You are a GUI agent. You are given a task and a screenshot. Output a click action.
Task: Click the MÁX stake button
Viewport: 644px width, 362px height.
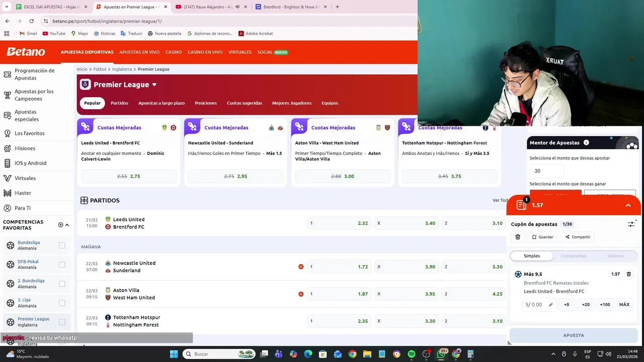click(x=624, y=304)
